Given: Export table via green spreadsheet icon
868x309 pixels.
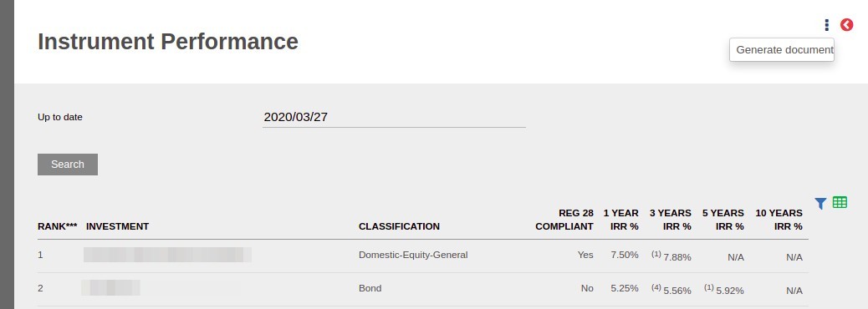Looking at the screenshot, I should tap(840, 202).
